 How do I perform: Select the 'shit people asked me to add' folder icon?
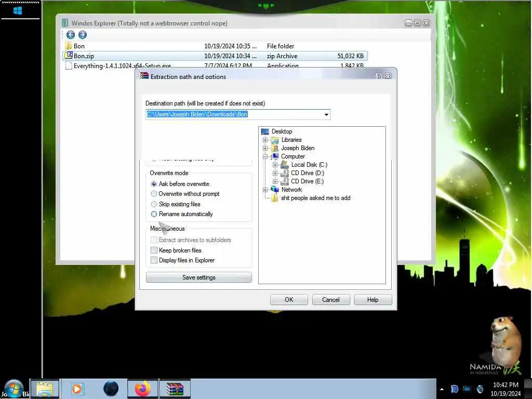tap(275, 198)
